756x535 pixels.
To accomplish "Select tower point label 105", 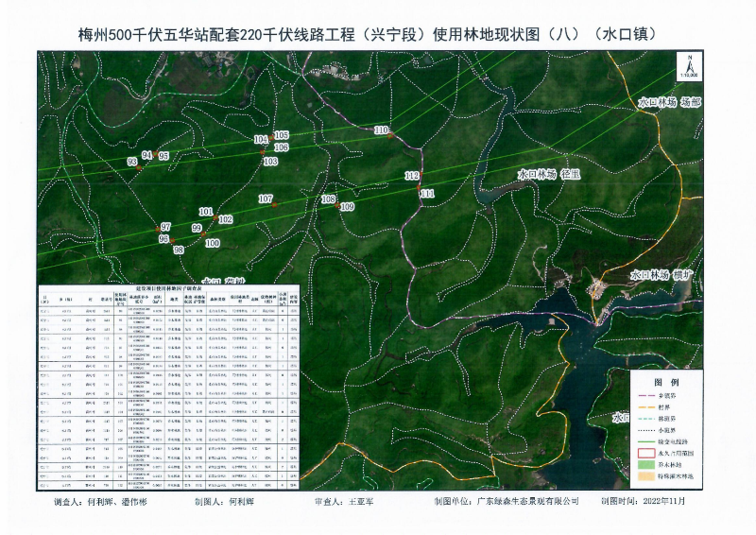I will coord(281,135).
